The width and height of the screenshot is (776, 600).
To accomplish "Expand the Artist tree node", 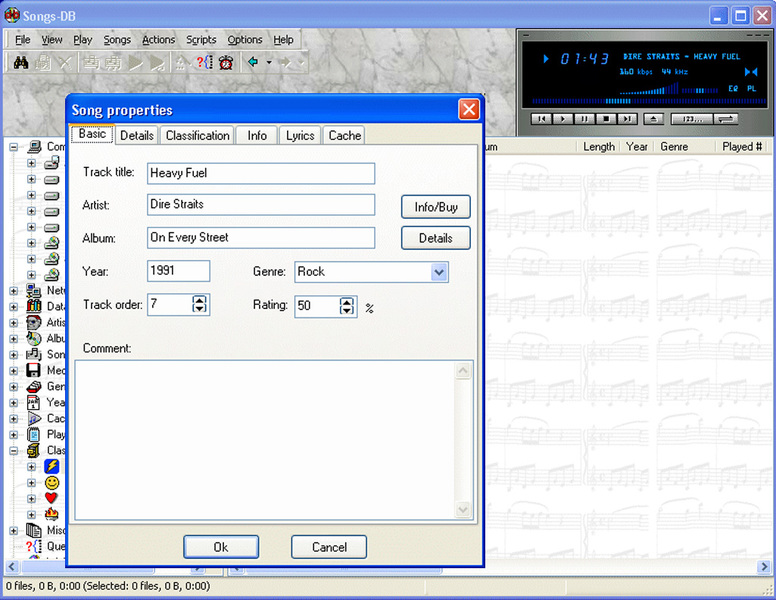I will point(14,323).
